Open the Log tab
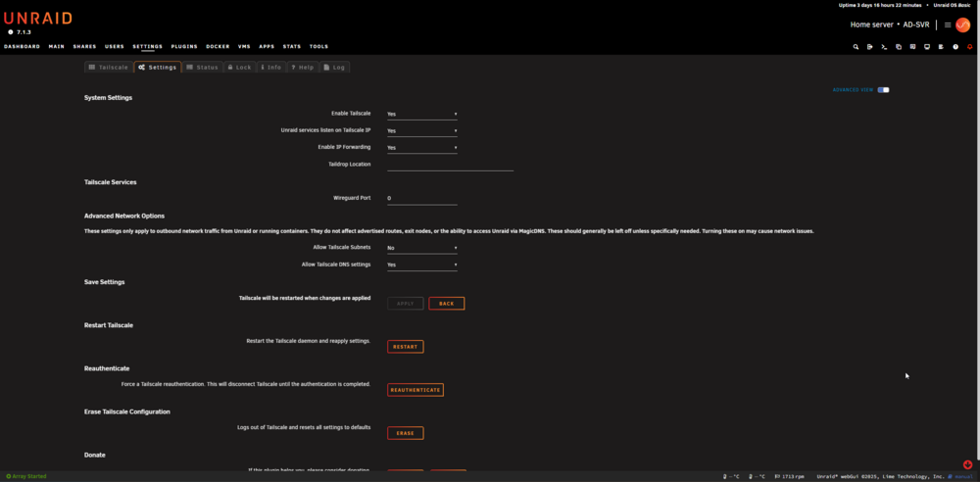The width and height of the screenshot is (980, 482). [x=334, y=67]
